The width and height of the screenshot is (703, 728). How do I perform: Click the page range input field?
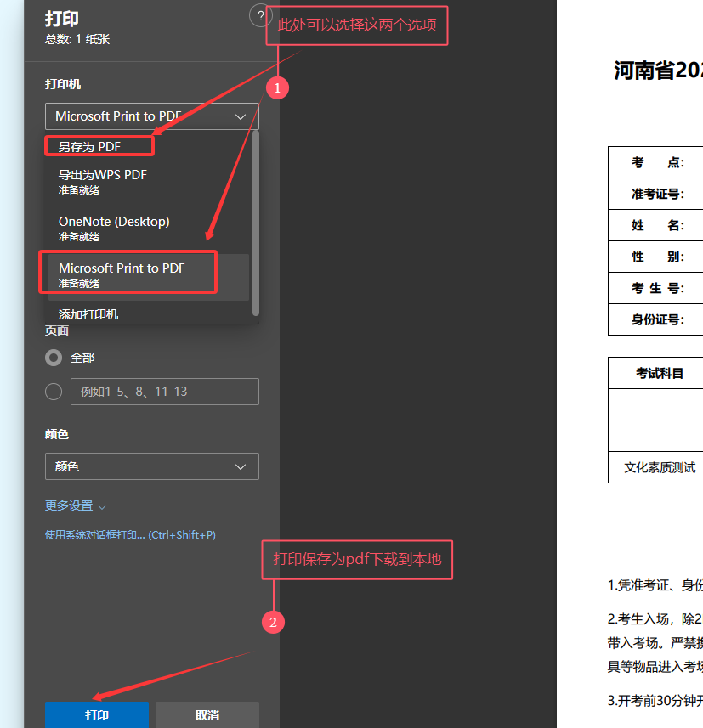click(x=164, y=392)
